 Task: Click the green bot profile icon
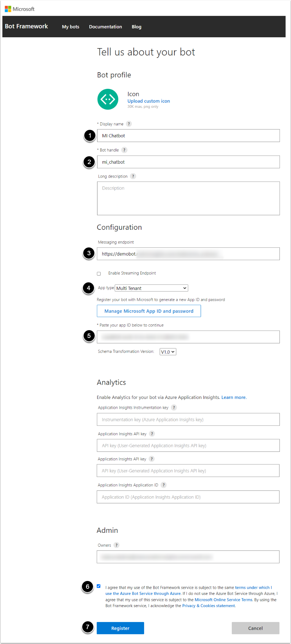click(x=108, y=99)
